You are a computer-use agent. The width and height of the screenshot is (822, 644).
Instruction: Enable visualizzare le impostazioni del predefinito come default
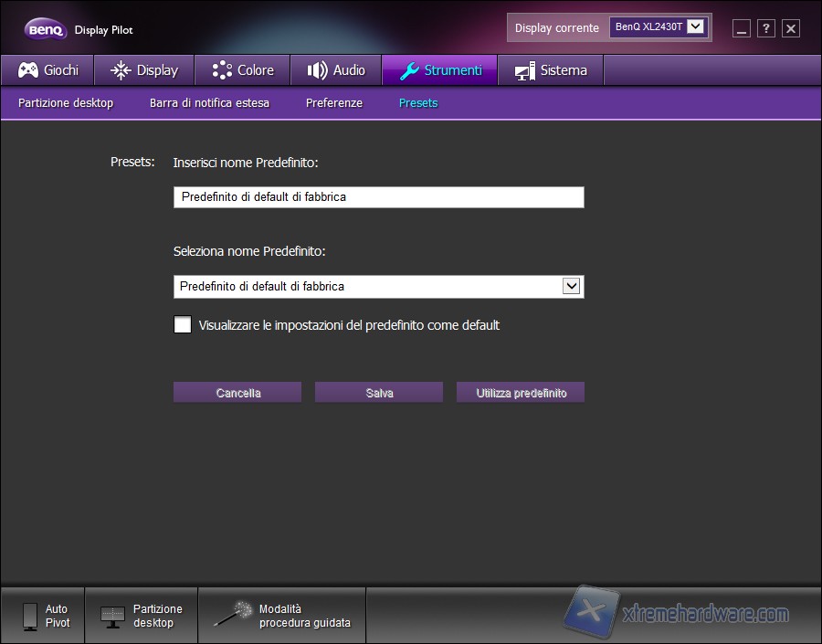[x=183, y=324]
